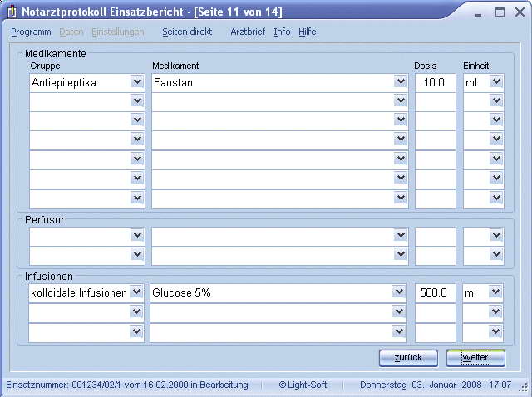Click the Dosis field showing 10.0
The image size is (532, 397).
[x=436, y=82]
